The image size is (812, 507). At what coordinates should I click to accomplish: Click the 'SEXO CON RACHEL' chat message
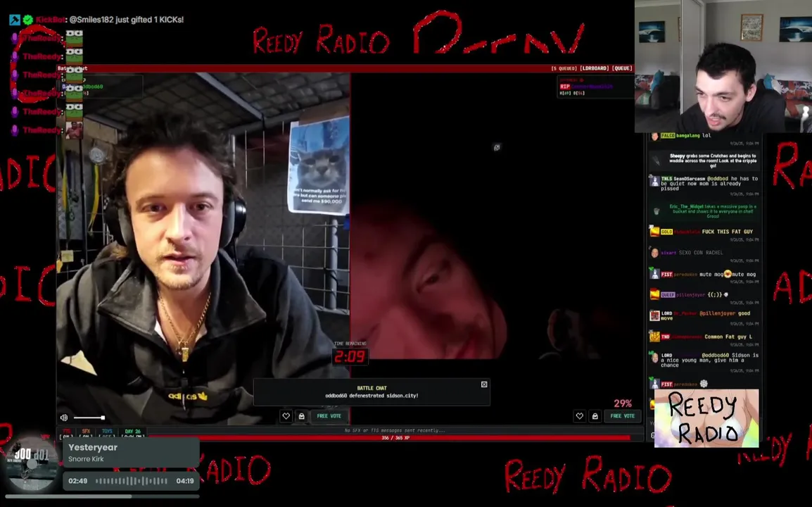701,253
